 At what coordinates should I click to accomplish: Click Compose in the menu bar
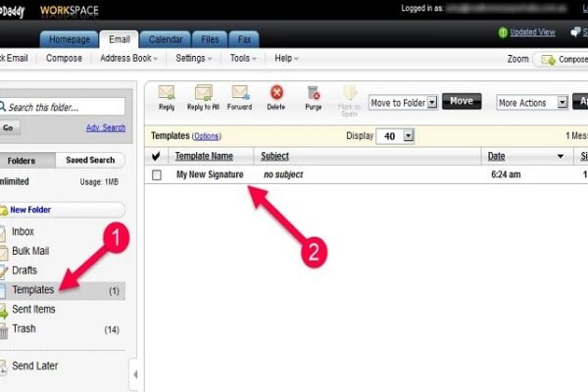[x=64, y=58]
